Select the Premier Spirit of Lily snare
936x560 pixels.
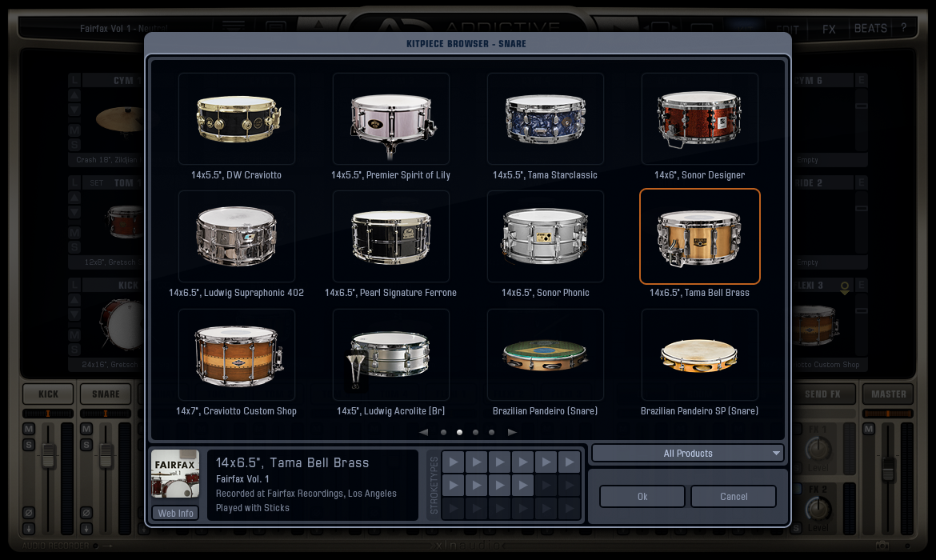391,119
